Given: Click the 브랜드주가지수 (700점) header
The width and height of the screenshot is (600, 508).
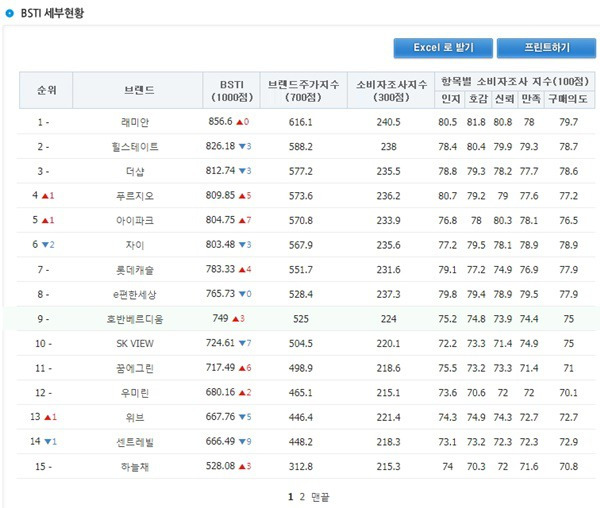Looking at the screenshot, I should click(304, 90).
